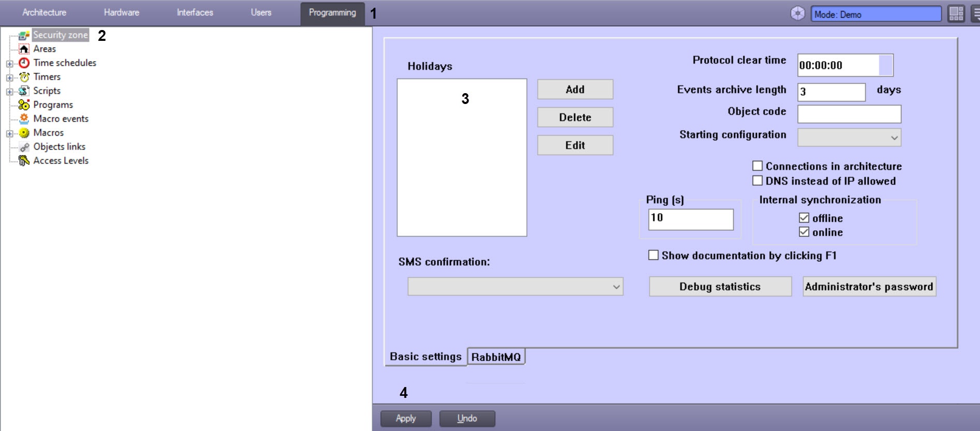980x431 pixels.
Task: Click the round icon left of Mode field
Action: [798, 13]
